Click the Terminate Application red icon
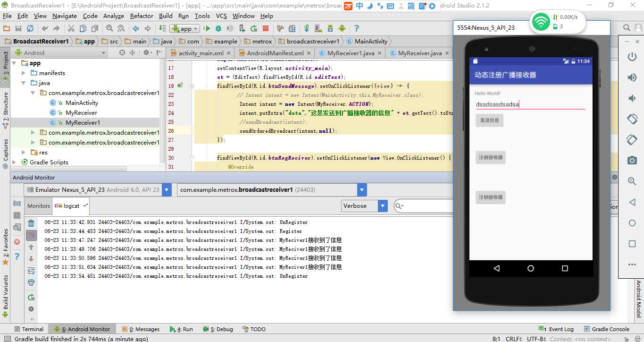This screenshot has width=644, height=342. (x=17, y=242)
